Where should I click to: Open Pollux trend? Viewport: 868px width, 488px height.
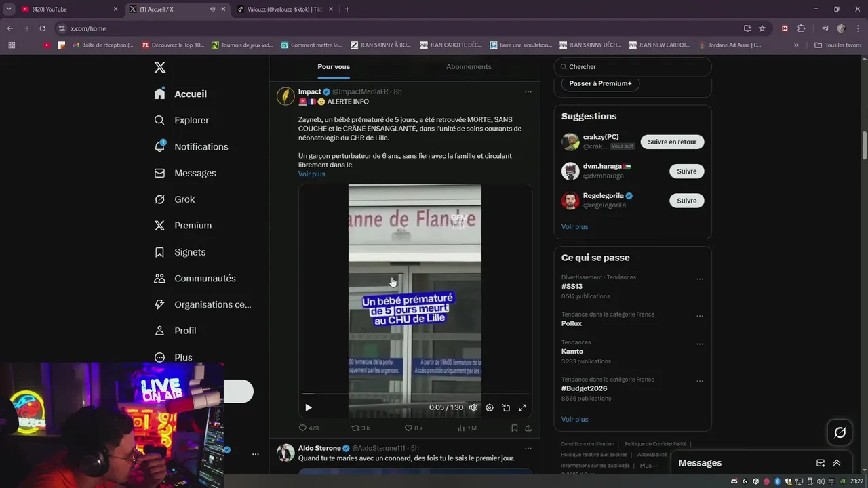tap(572, 323)
